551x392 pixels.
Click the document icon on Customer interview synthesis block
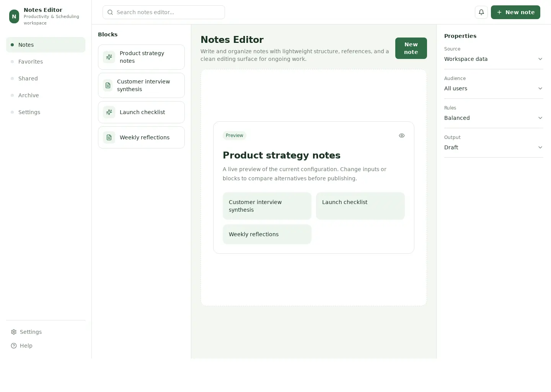[108, 85]
